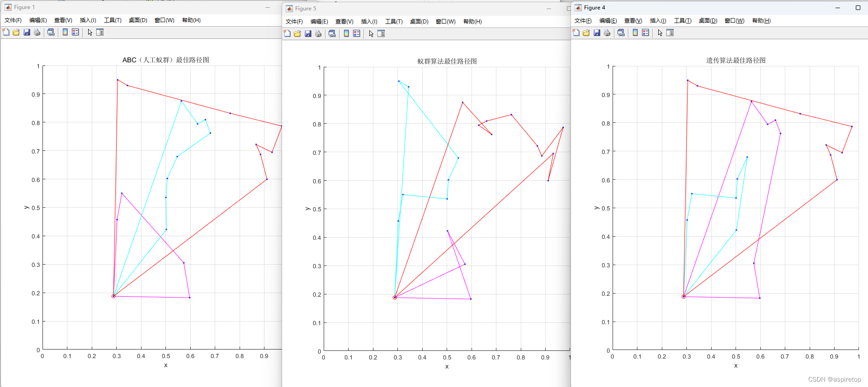Link plot icon in Figure 4 toolbar
This screenshot has width=868, height=387.
point(621,33)
